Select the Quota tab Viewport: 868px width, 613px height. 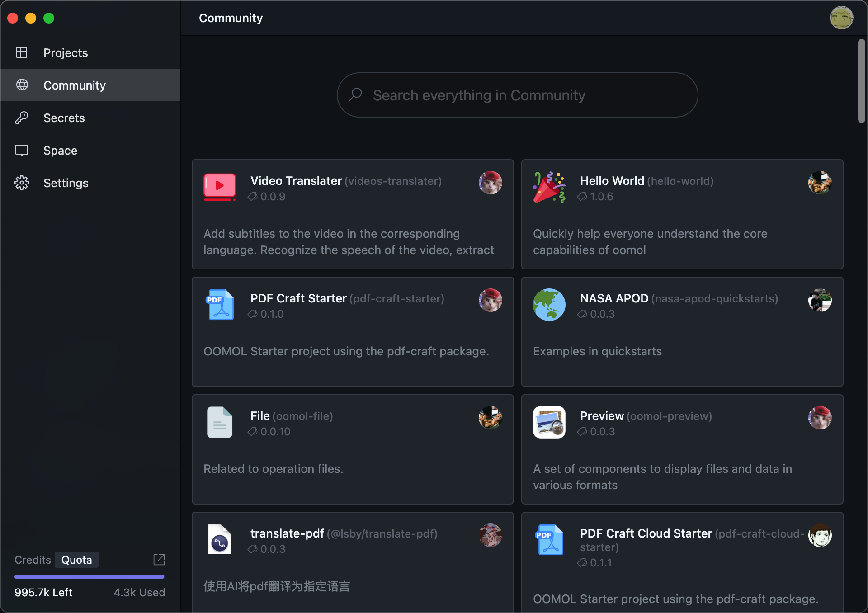pos(76,560)
